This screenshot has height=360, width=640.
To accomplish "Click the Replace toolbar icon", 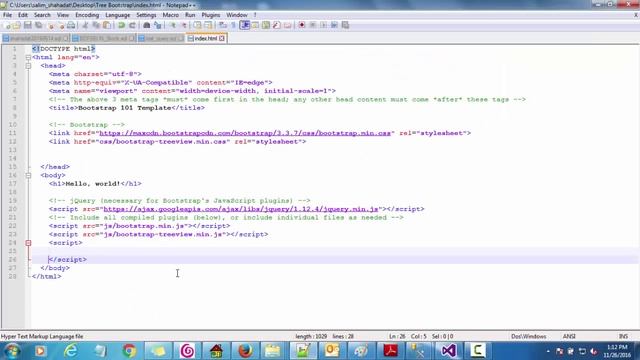I will (x=158, y=25).
